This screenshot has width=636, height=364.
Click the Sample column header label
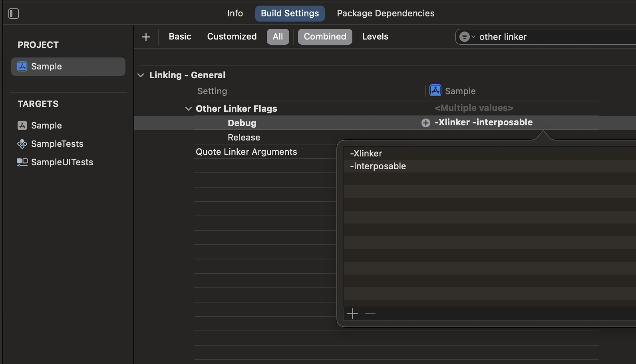460,91
